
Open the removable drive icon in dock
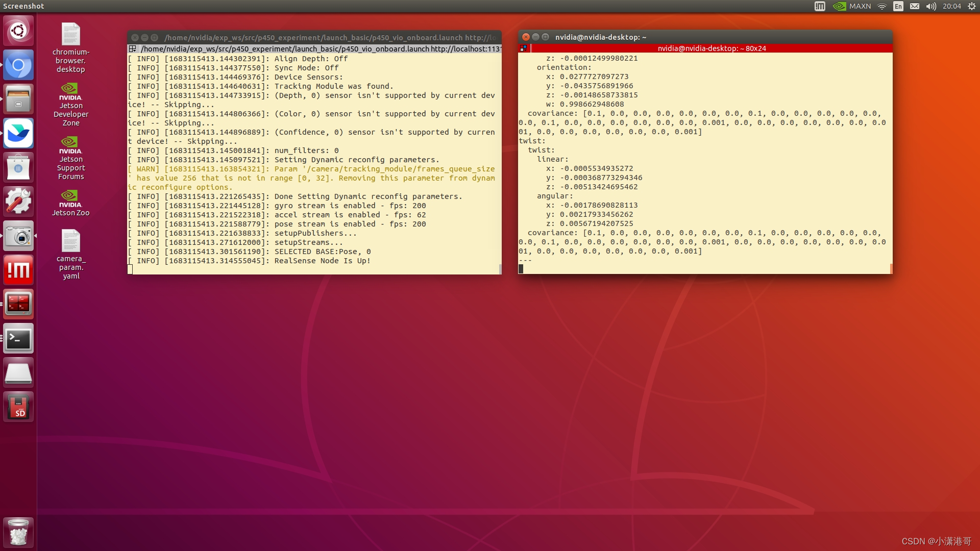click(18, 372)
